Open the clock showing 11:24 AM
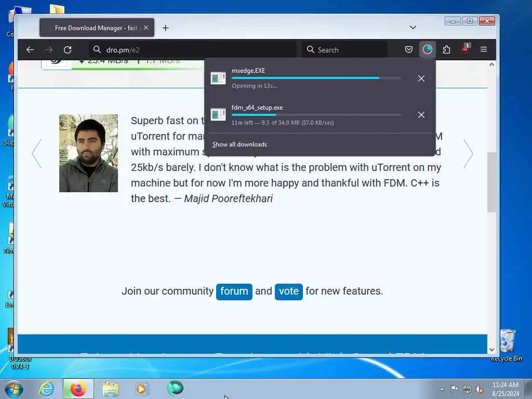Image resolution: width=532 pixels, height=399 pixels. (506, 389)
